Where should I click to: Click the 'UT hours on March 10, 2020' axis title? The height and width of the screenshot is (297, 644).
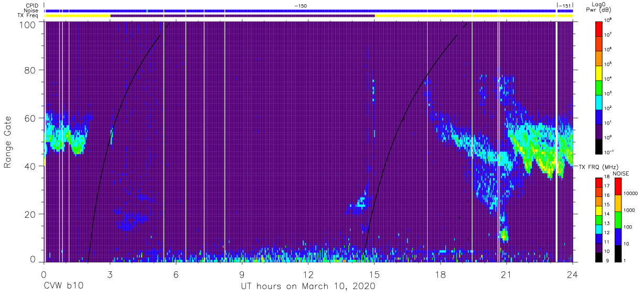[x=308, y=287]
